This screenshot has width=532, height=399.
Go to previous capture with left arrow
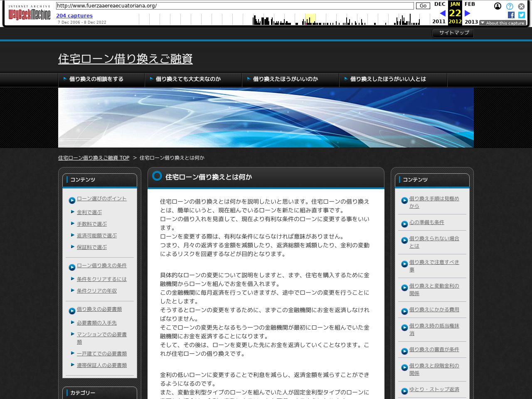coord(442,13)
